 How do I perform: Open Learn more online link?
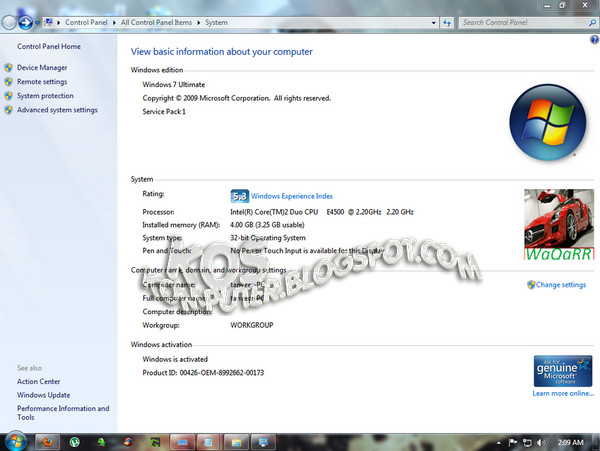point(563,393)
